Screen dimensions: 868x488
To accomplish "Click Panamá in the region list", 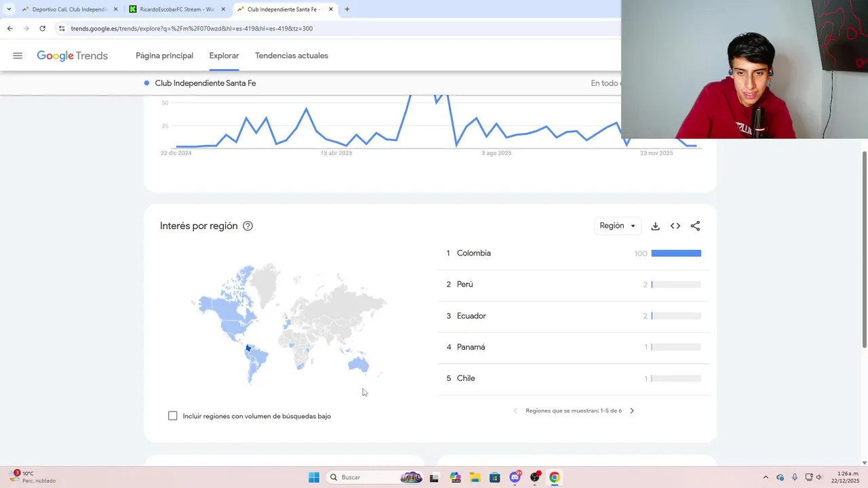I will pyautogui.click(x=471, y=347).
